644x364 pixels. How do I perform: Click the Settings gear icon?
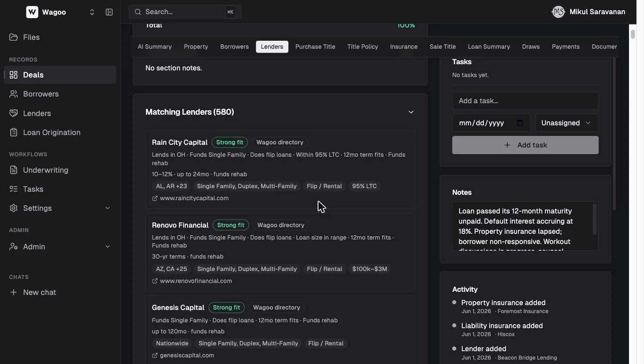pos(14,208)
